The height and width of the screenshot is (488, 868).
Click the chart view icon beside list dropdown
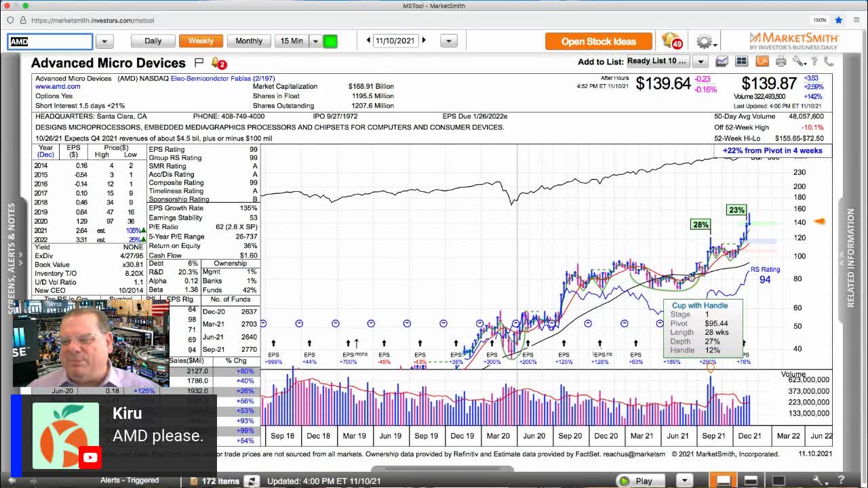pyautogui.click(x=722, y=61)
